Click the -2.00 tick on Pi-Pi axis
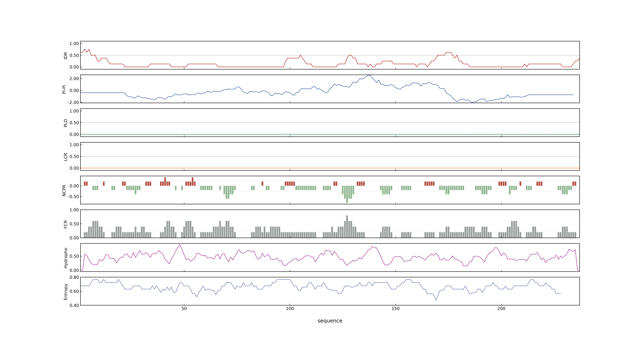The height and width of the screenshot is (343, 644). pos(73,103)
